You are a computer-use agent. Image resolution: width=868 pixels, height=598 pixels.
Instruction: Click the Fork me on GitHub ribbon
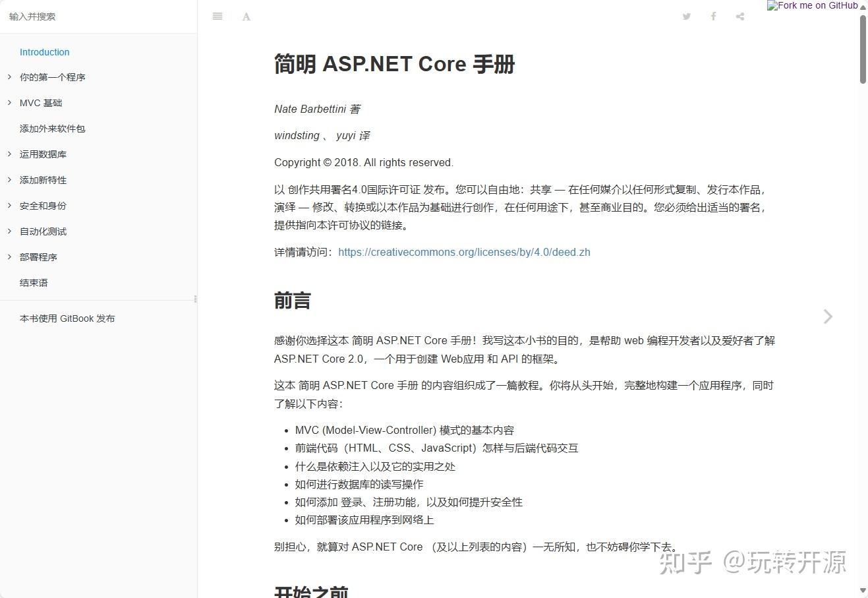pos(813,5)
